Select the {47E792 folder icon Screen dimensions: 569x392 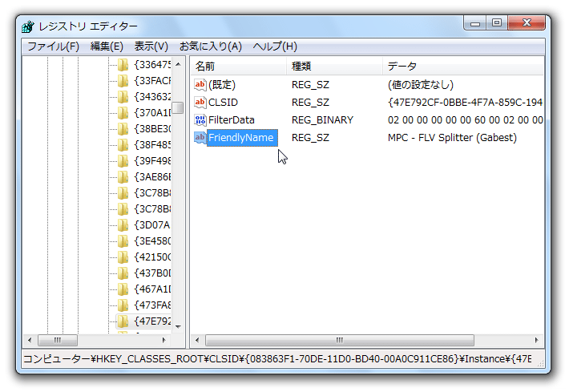coord(123,321)
